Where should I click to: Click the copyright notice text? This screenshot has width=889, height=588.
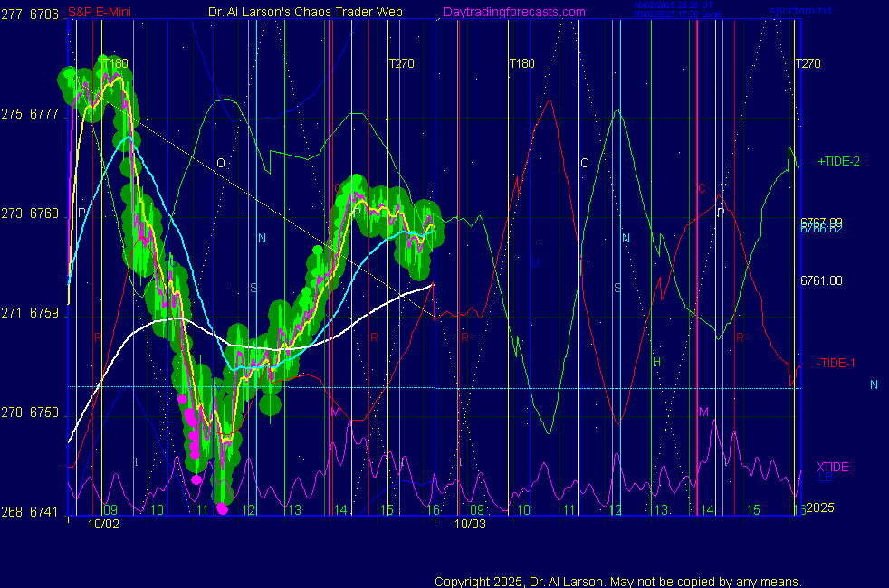click(617, 582)
